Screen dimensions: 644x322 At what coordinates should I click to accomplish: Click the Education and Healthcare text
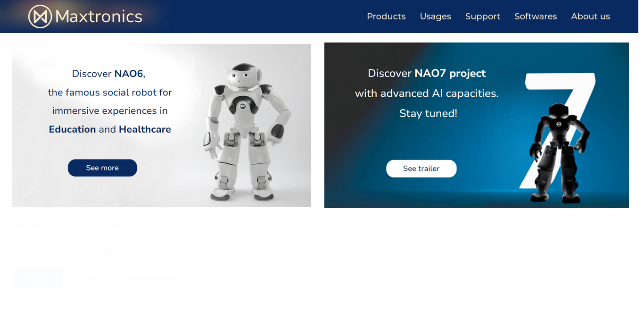tap(110, 129)
